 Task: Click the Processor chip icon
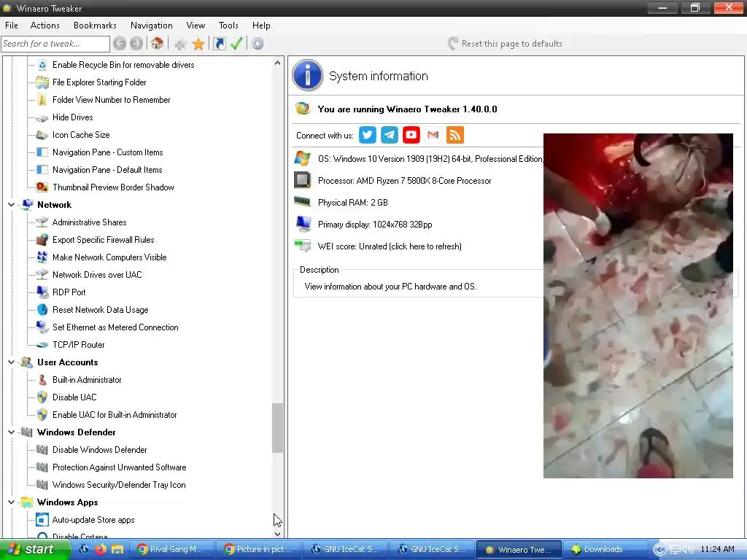pos(303,180)
